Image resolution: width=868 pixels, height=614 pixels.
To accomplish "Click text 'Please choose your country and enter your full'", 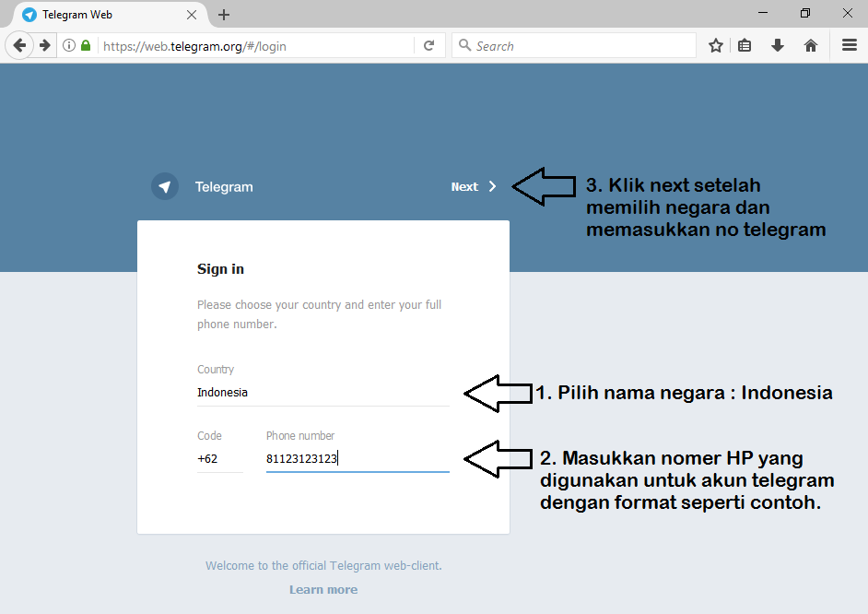I will [x=319, y=304].
